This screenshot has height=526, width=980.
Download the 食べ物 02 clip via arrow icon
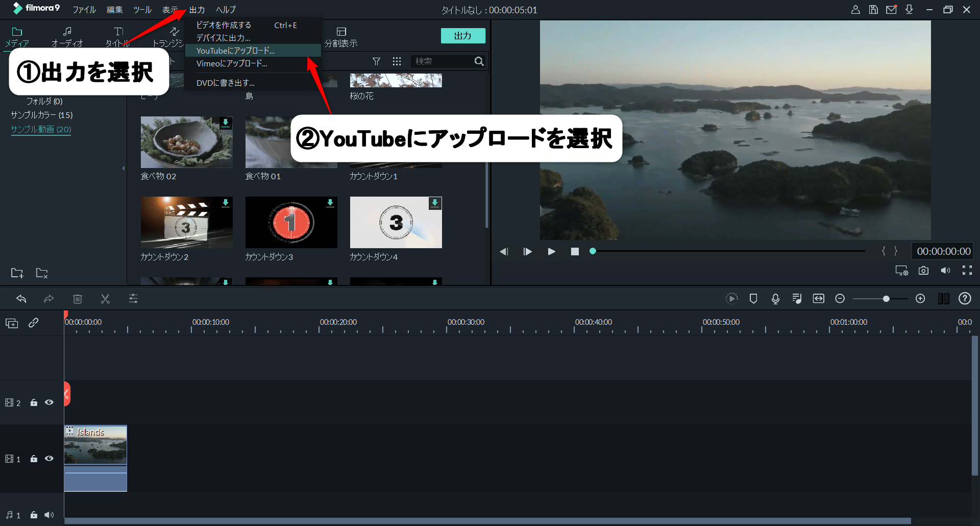click(x=226, y=123)
